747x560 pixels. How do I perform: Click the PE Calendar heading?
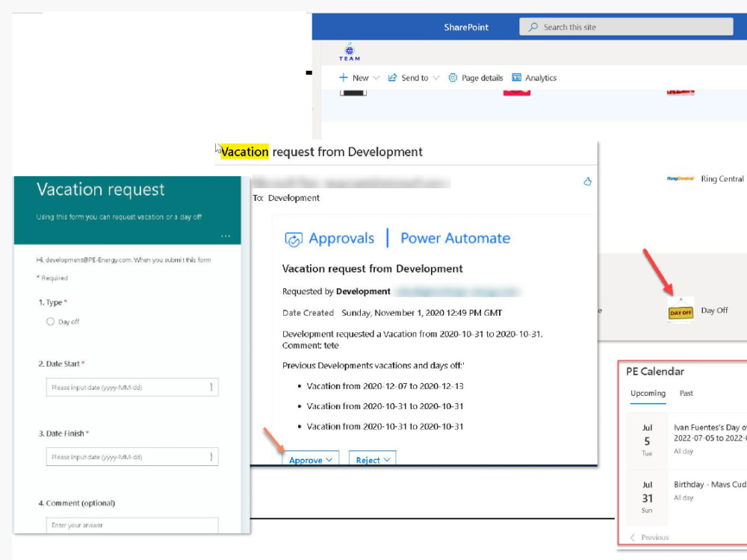[x=655, y=371]
